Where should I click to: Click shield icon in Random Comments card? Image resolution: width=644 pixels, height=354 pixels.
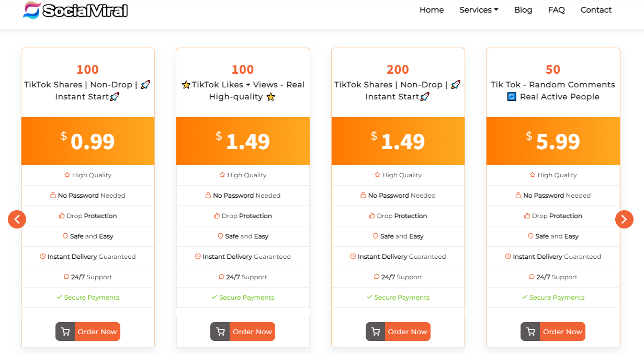[530, 236]
